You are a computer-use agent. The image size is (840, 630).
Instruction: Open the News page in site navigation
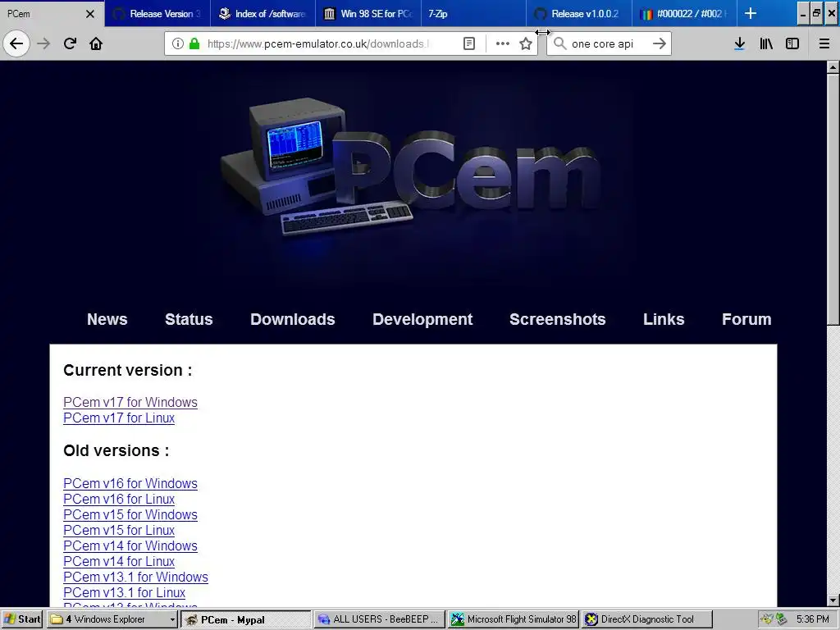point(107,319)
